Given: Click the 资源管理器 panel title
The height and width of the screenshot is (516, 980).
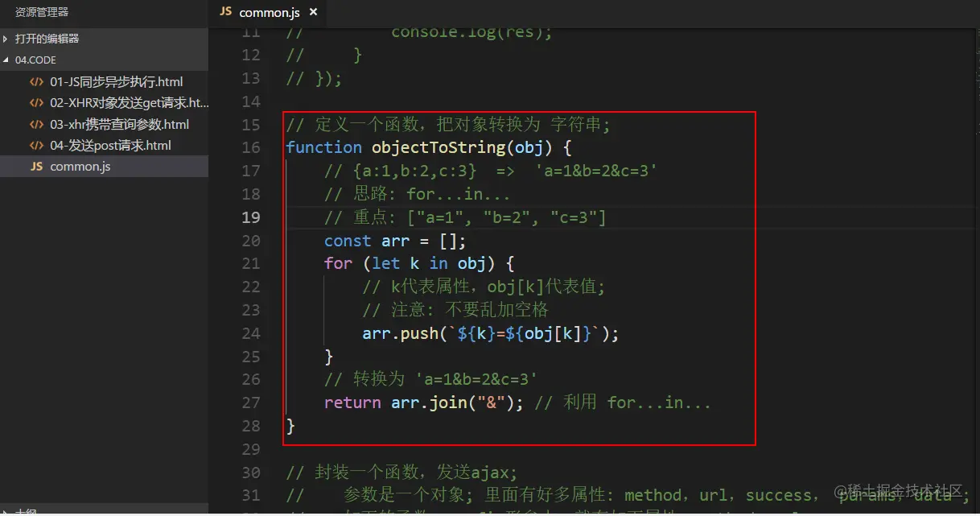Looking at the screenshot, I should point(42,12).
